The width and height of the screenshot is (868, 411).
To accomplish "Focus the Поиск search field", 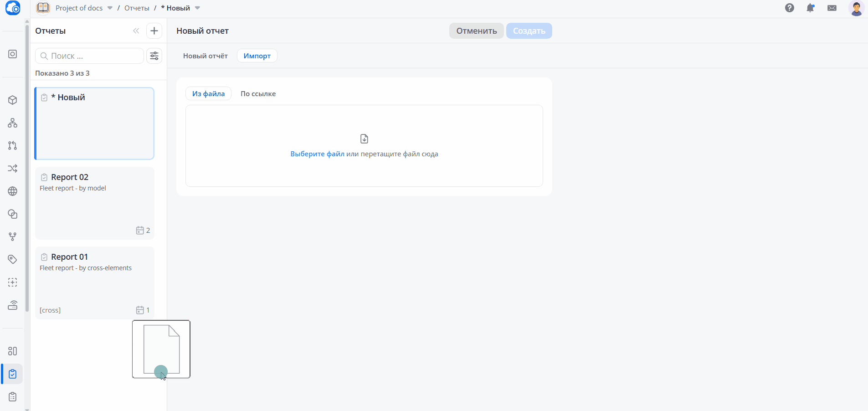I will [x=89, y=56].
